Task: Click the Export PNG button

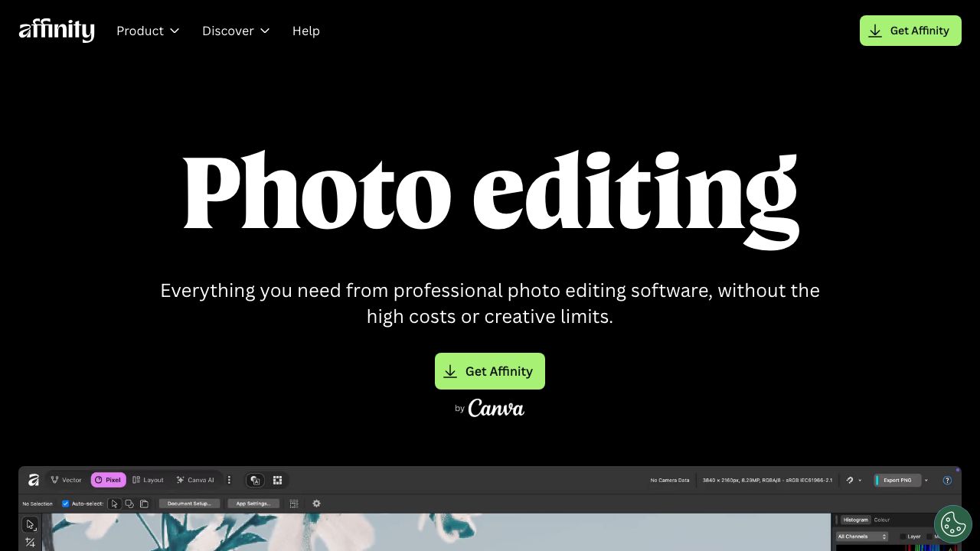Action: tap(897, 481)
